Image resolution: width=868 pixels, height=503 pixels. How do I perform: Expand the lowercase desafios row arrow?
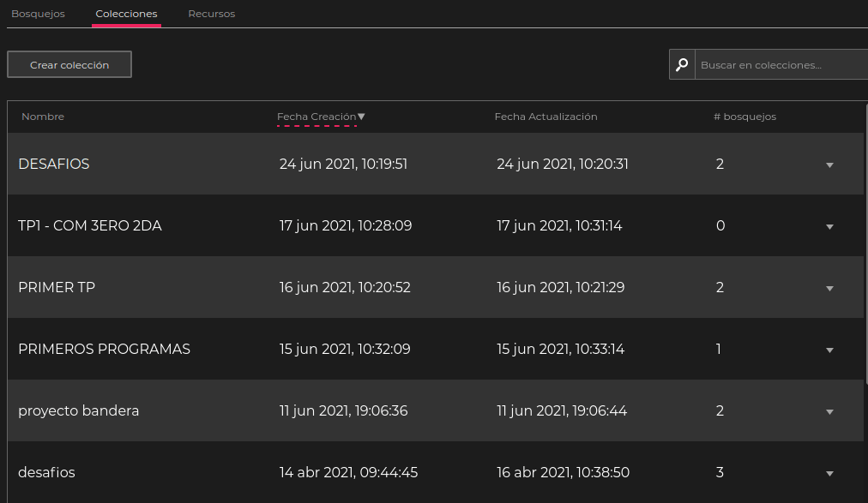829,473
